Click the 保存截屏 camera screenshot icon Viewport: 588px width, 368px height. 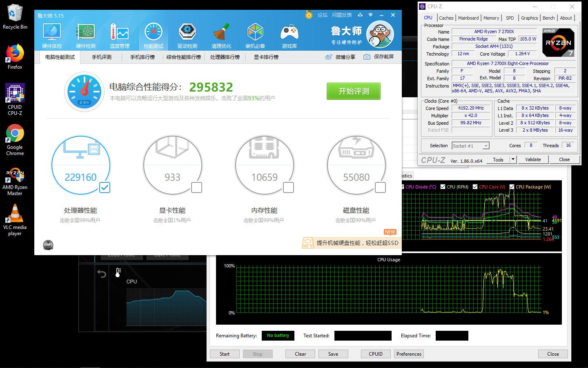(367, 57)
